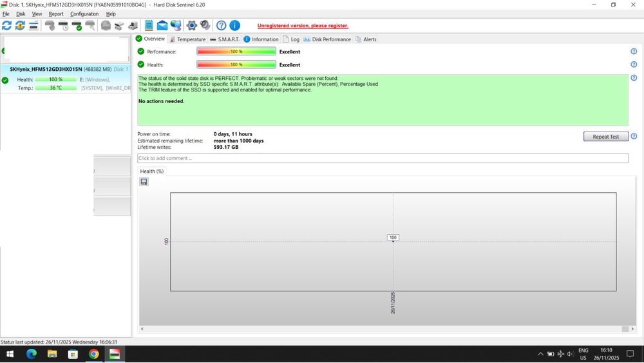This screenshot has width=644, height=363.
Task: Click the Performance 100 % progress bar
Action: [236, 52]
